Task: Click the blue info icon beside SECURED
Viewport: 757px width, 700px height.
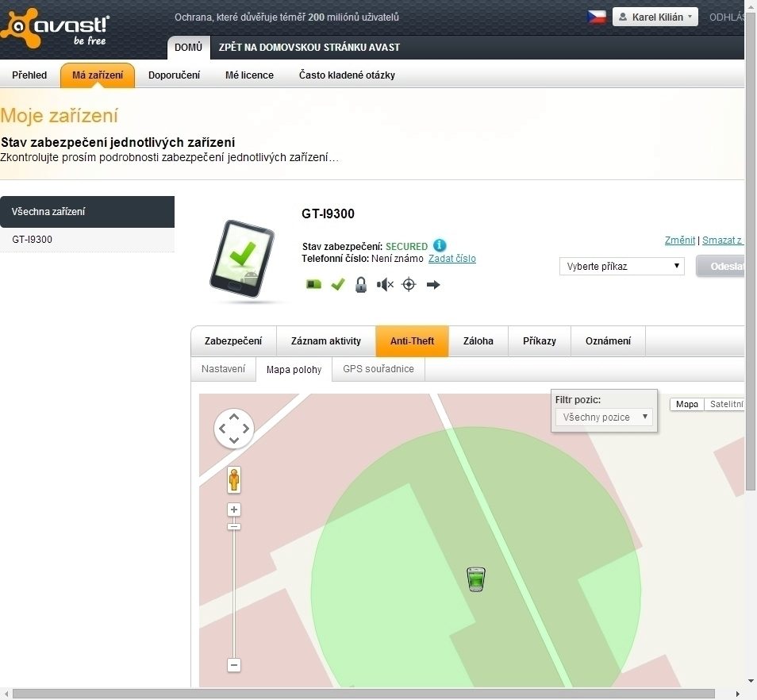Action: click(x=440, y=245)
